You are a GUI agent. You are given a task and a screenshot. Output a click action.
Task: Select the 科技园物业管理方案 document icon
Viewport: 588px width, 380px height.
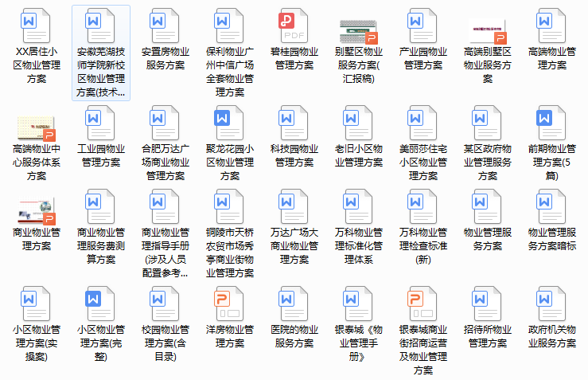(294, 123)
